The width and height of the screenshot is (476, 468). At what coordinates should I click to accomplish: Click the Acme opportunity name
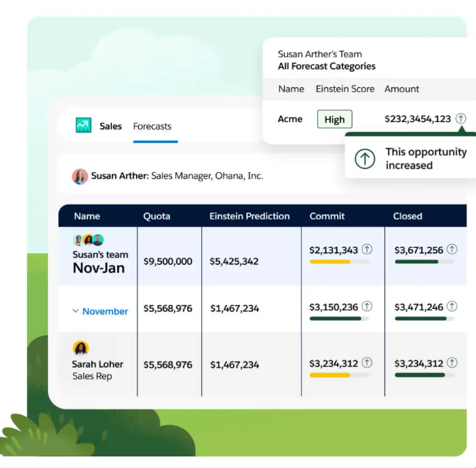(x=290, y=119)
